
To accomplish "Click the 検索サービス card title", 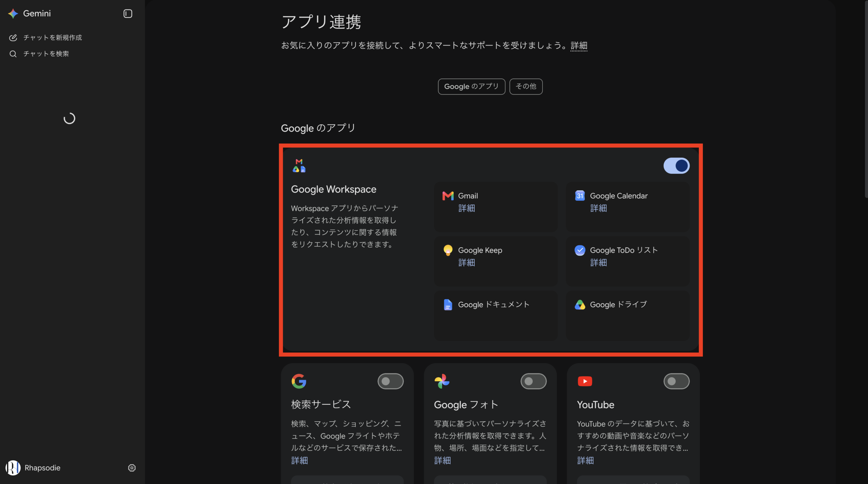I will click(321, 405).
